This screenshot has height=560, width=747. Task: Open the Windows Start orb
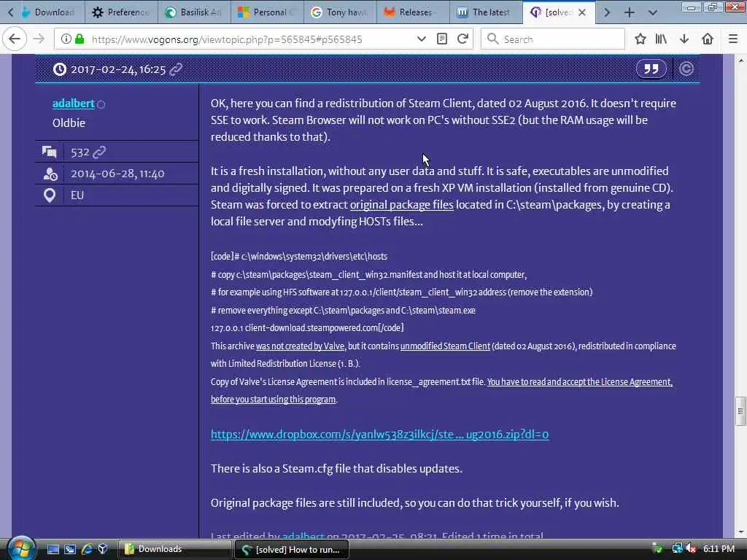(20, 548)
